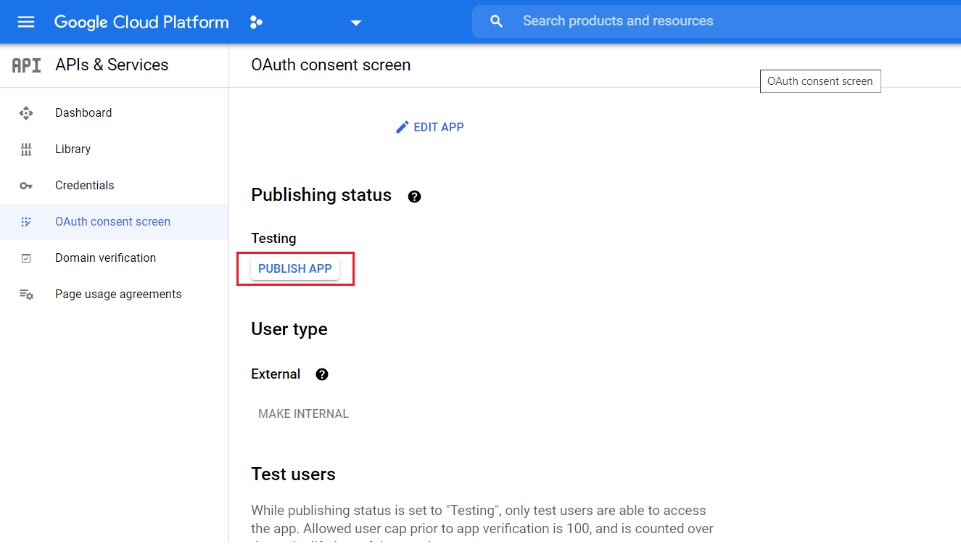Click the PUBLISH APP button
Screen dimensions: 961x560
294,268
